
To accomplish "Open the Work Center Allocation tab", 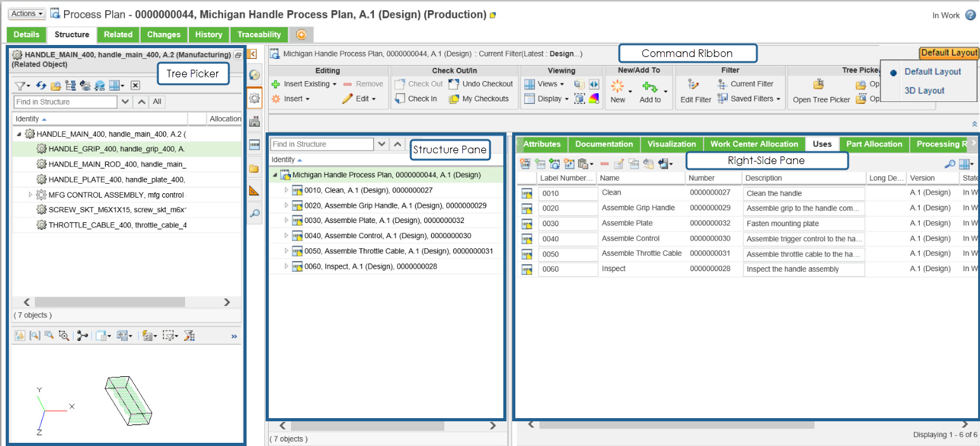I will point(754,144).
